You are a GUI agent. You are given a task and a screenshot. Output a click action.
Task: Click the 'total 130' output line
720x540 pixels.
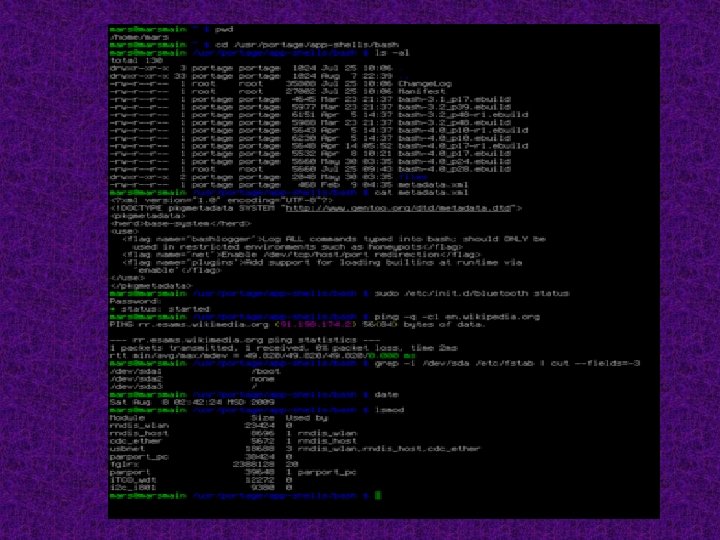pyautogui.click(x=136, y=61)
